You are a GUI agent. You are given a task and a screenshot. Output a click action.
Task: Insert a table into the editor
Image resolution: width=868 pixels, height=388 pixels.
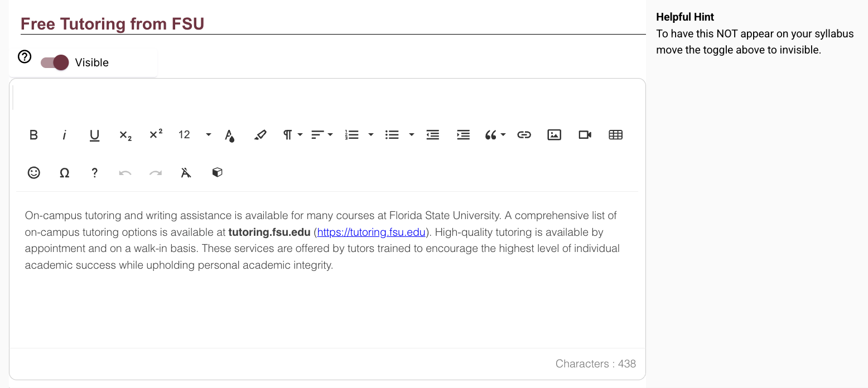[615, 135]
